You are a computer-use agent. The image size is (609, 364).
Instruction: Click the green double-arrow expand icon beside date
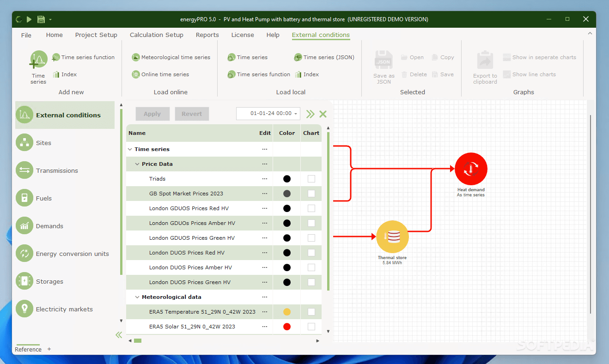coord(310,114)
